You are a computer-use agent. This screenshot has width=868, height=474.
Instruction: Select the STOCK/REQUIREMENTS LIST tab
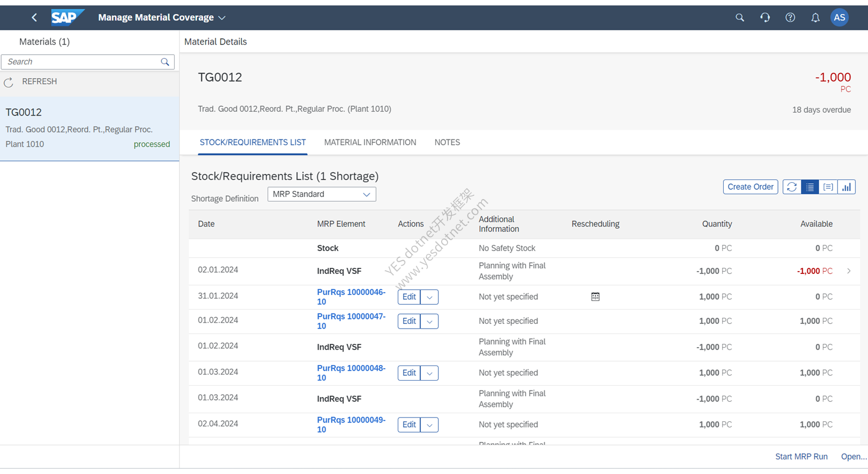click(253, 142)
